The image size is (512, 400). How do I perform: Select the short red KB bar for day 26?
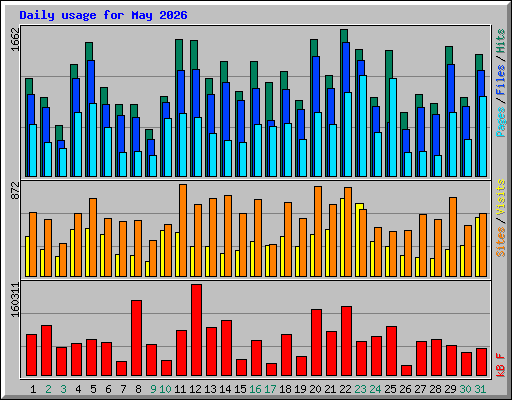pos(406,371)
